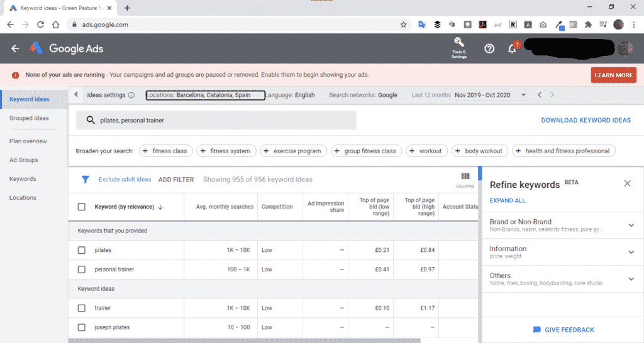Check the trainer keyword checkbox
644x343 pixels.
pyautogui.click(x=82, y=308)
